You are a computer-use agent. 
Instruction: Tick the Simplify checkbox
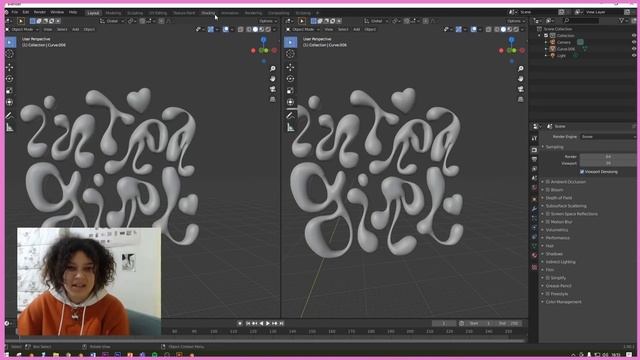pyautogui.click(x=548, y=278)
